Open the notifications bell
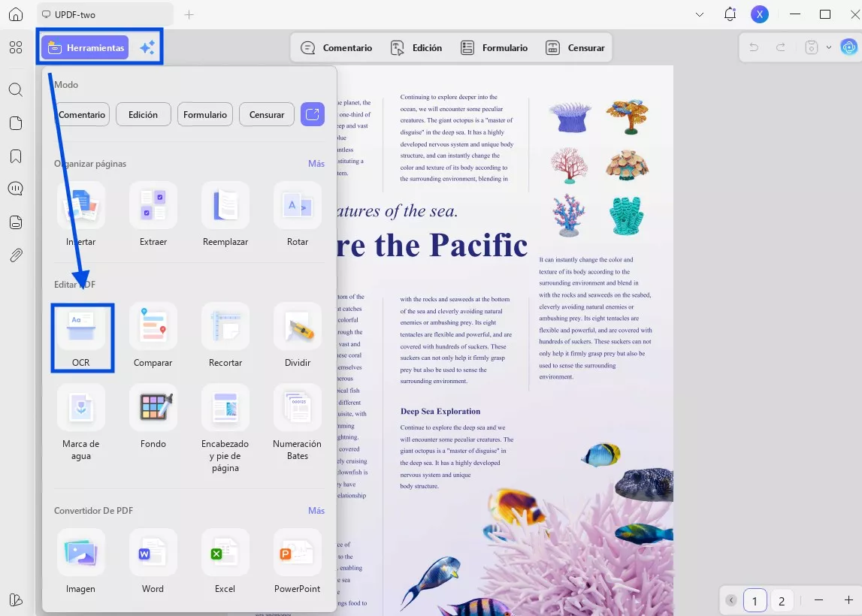This screenshot has height=616, width=862. [730, 14]
